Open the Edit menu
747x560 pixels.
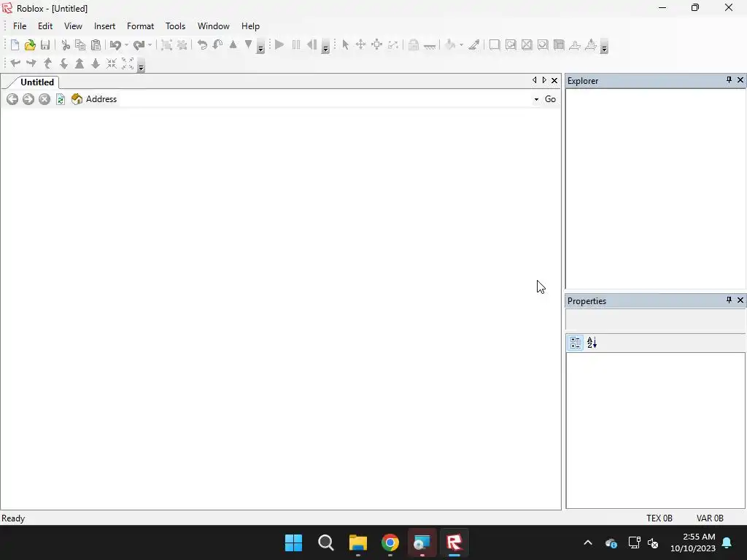45,26
